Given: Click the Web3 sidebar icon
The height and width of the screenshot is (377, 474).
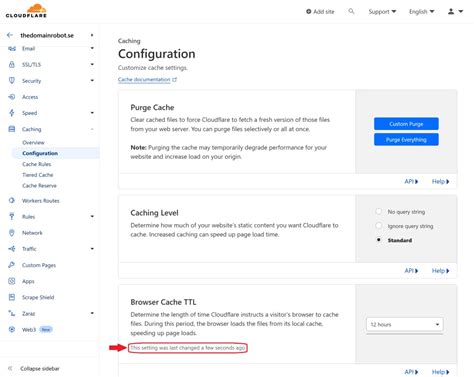Looking at the screenshot, I should pyautogui.click(x=12, y=329).
